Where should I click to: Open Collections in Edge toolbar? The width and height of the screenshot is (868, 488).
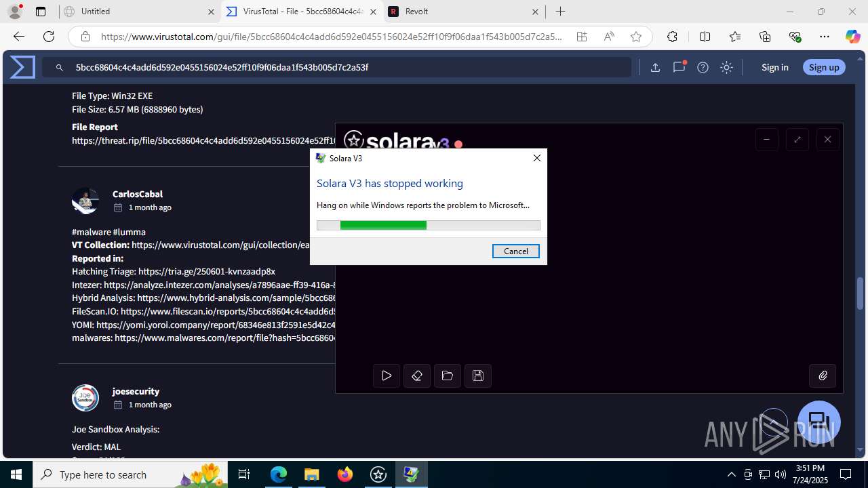(765, 37)
